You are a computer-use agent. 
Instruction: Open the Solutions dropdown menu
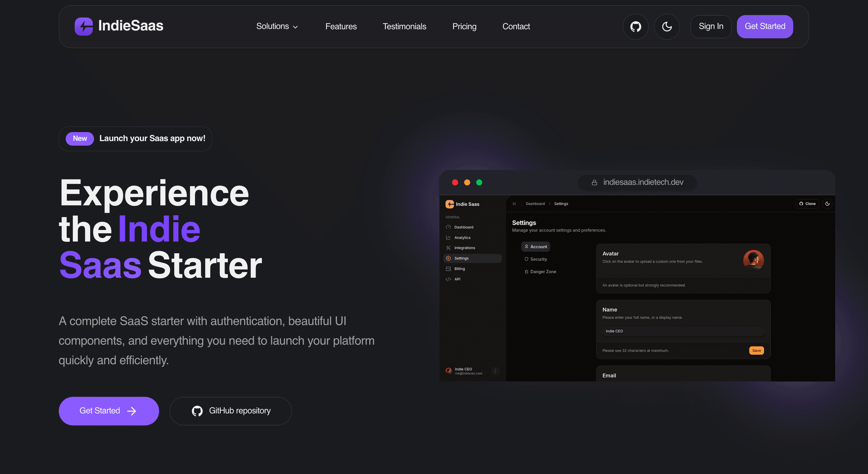(277, 26)
